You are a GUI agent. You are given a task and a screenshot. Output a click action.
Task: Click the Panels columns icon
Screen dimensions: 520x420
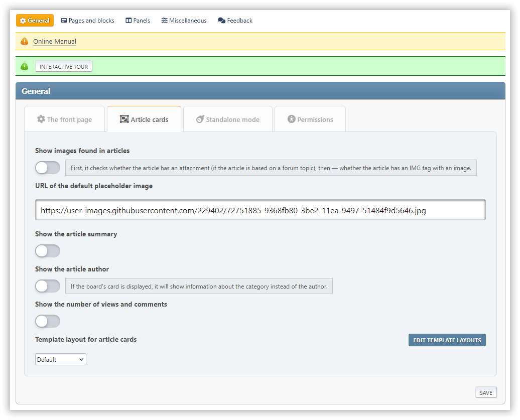[128, 21]
